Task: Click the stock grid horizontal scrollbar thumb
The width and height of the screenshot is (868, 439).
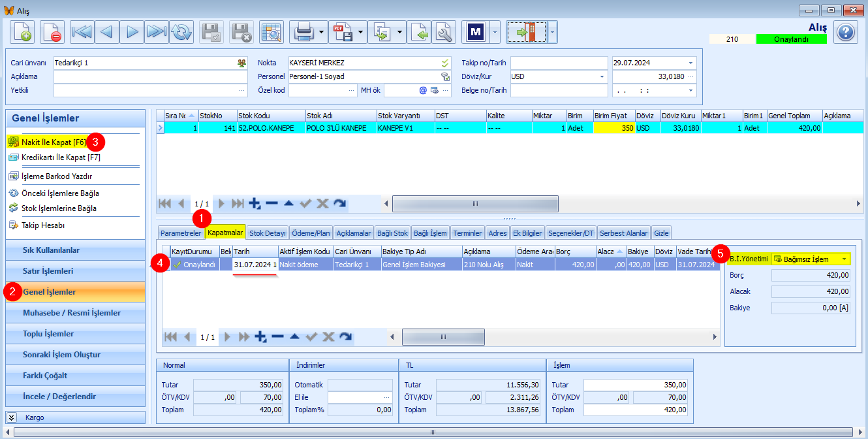Action: point(474,204)
